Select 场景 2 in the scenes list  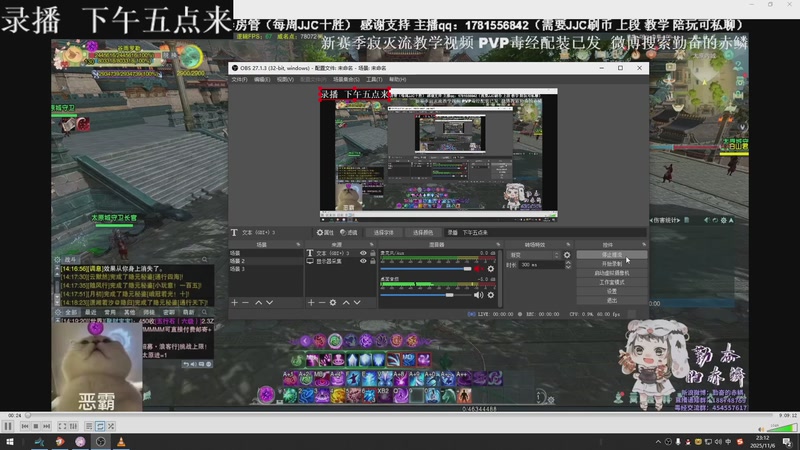pyautogui.click(x=265, y=261)
